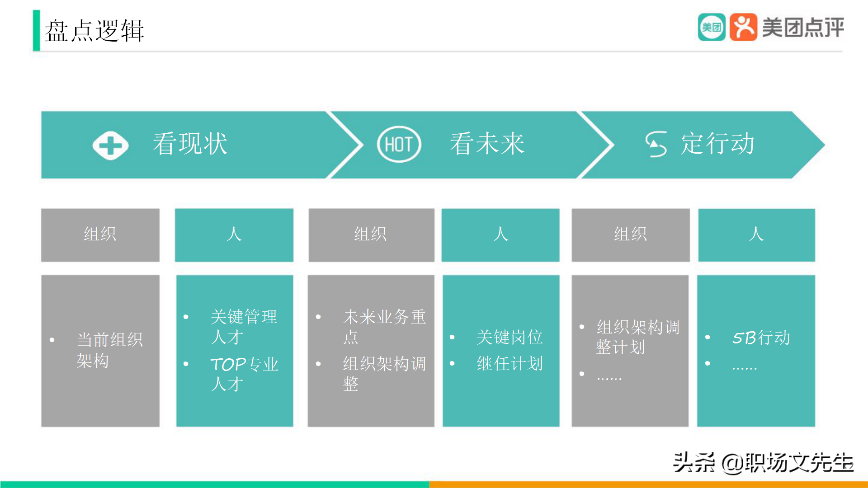
Task: Click the bullet 关键岗位
Action: point(509,337)
